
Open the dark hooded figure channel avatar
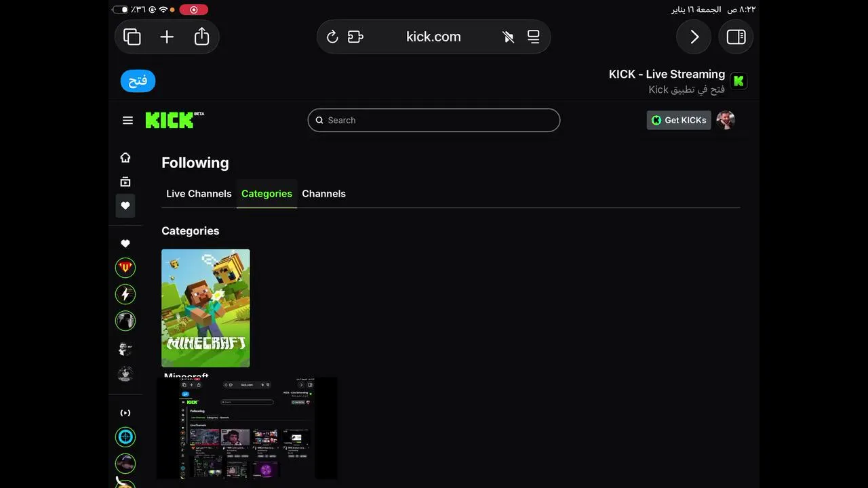point(125,321)
